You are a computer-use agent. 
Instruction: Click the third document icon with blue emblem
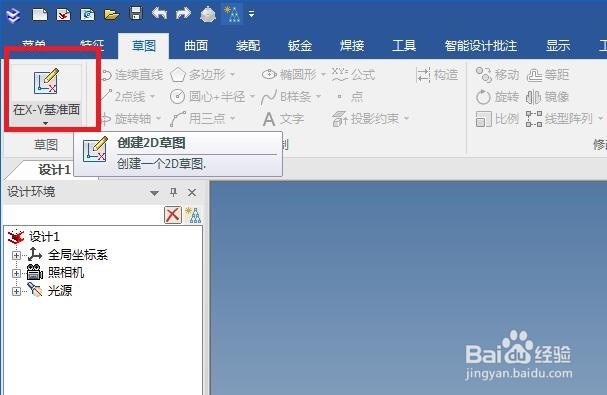(x=87, y=15)
